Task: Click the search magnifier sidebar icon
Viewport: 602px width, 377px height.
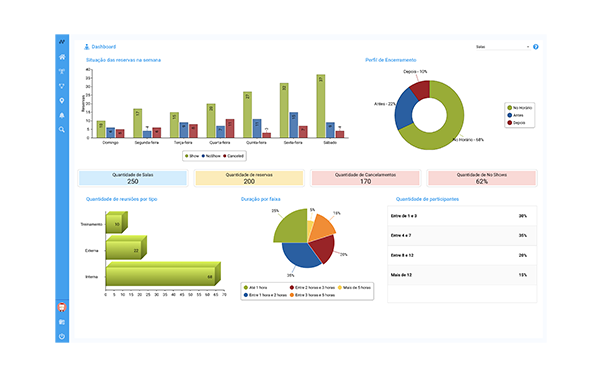Action: pos(62,130)
